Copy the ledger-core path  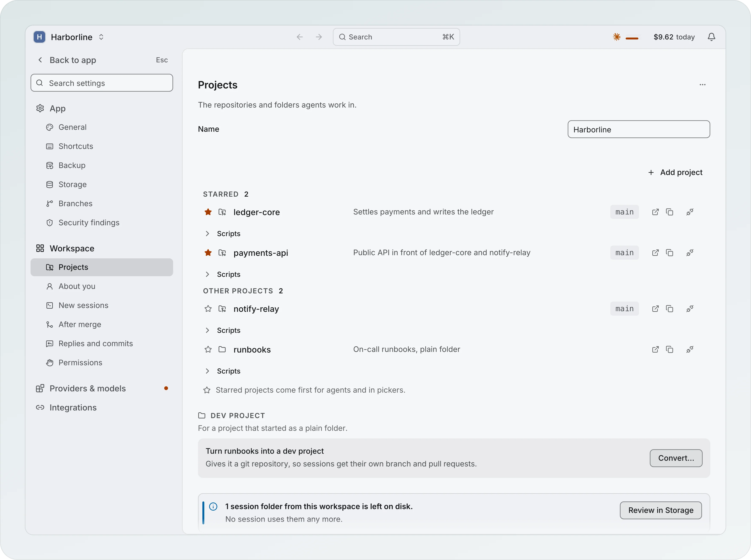click(669, 212)
